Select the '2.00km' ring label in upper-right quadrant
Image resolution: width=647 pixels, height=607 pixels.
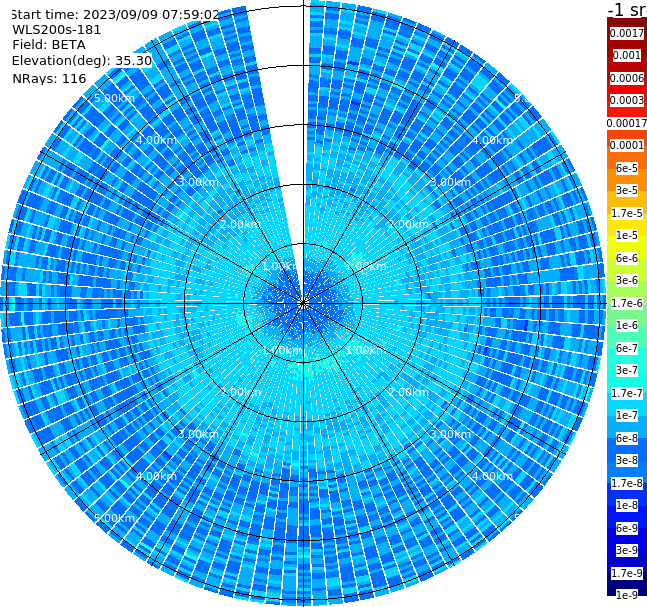pos(408,224)
